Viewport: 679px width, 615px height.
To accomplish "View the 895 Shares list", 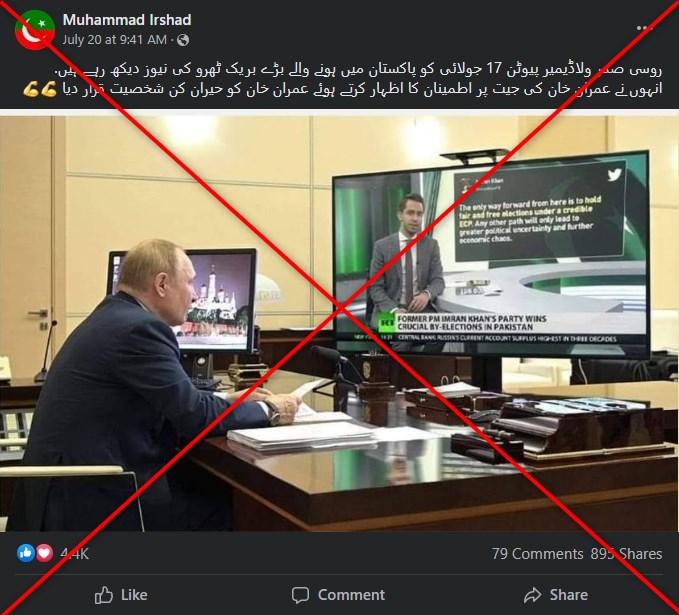I will (x=626, y=554).
